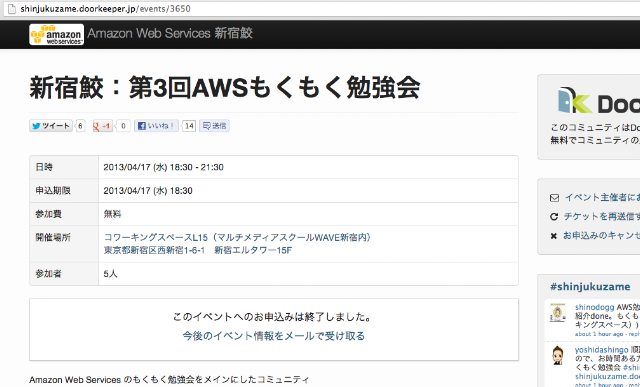
Task: Click shinodogg's avatar thumbnail
Action: point(558,313)
